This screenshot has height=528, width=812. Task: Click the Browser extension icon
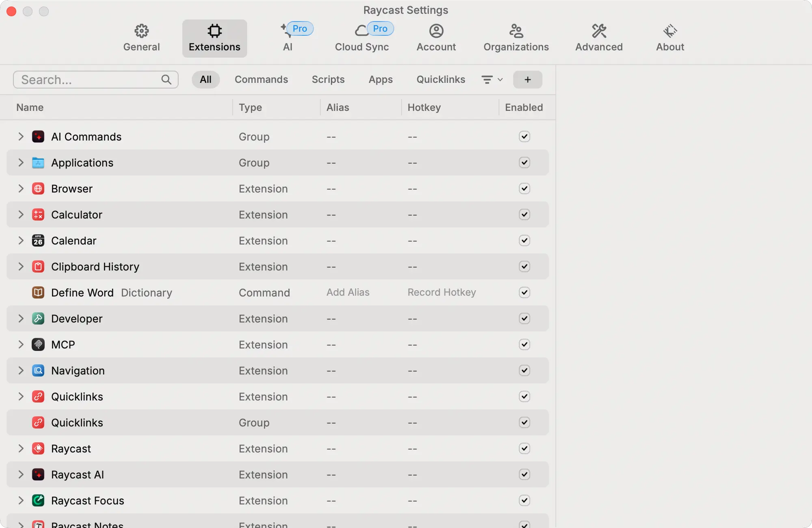(38, 188)
